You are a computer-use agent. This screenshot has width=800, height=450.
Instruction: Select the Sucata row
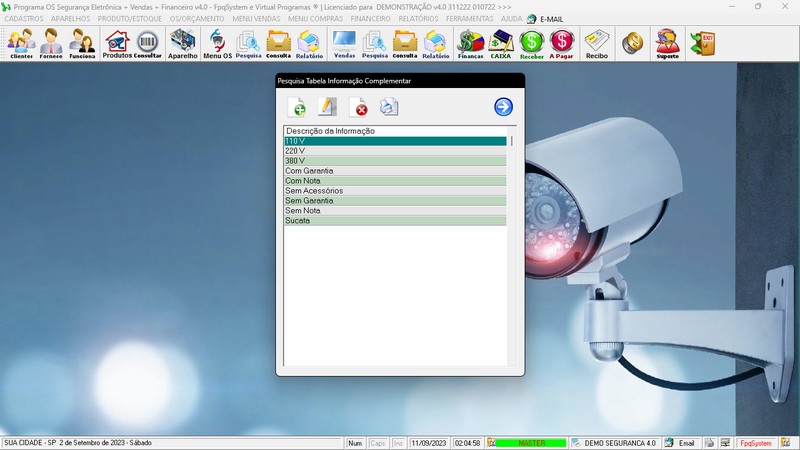395,220
